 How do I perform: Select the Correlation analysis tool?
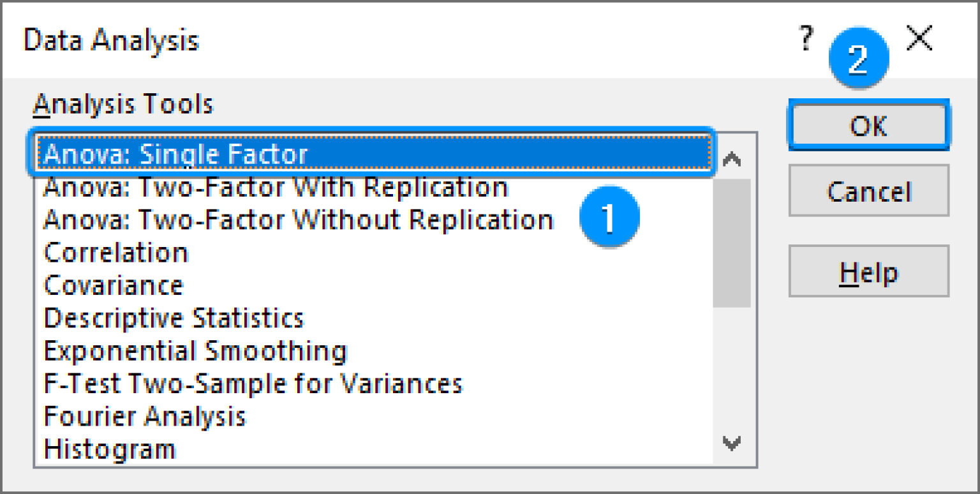[115, 253]
